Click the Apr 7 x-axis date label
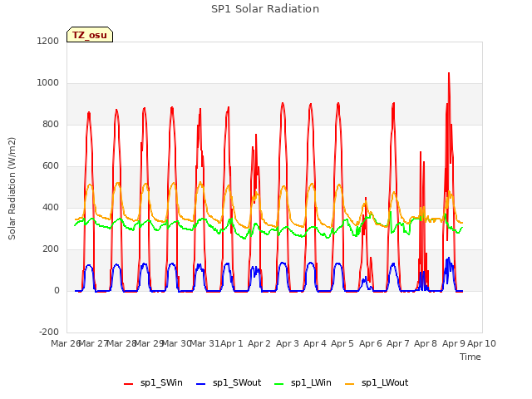Viewport: 532px width, 399px height. pyautogui.click(x=397, y=343)
